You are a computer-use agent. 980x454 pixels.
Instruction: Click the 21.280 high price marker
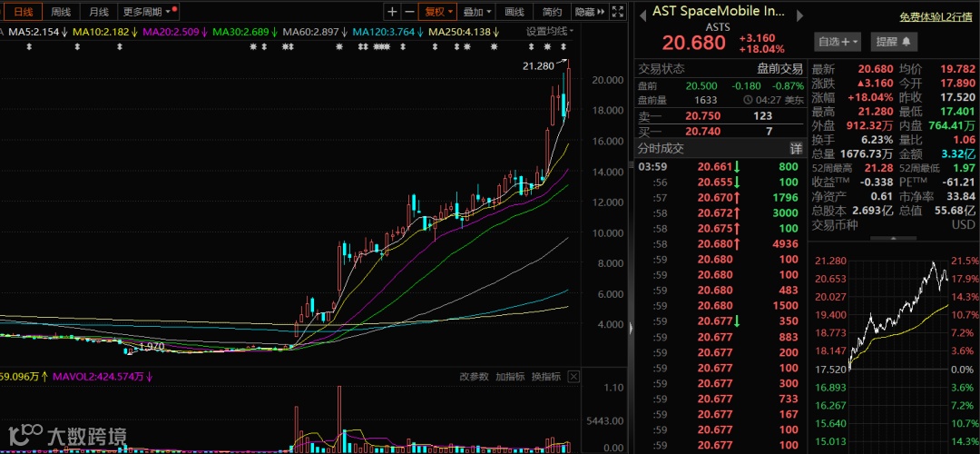click(538, 65)
